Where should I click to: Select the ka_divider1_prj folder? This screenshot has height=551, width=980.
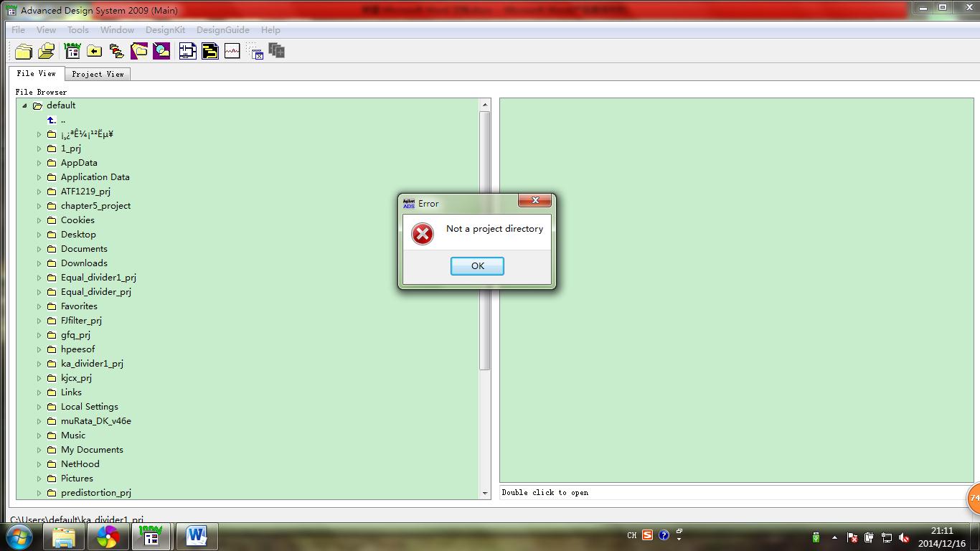[92, 364]
